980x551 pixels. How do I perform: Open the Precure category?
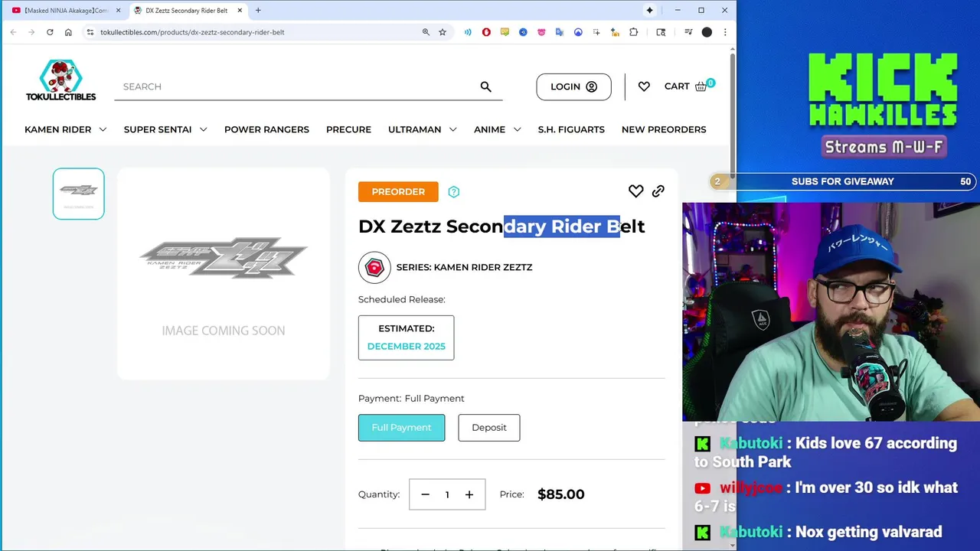coord(348,129)
